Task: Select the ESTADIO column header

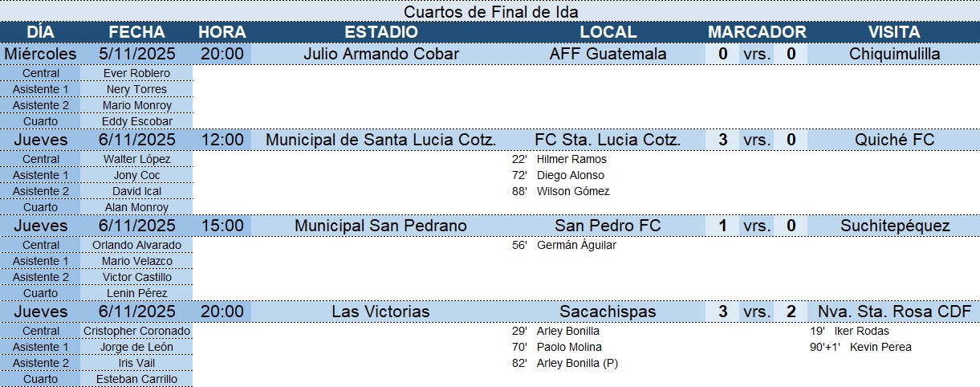Action: [x=381, y=32]
